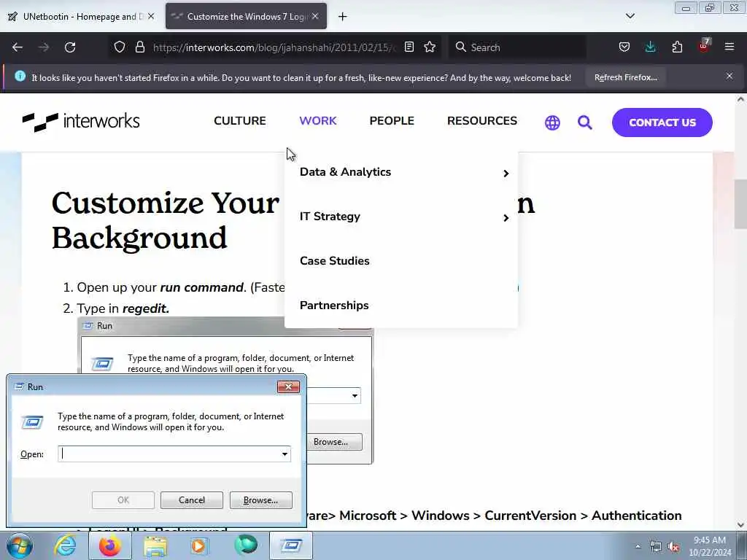Screen dimensions: 747x560
Task: Open Pocket save icon in toolbar
Action: pyautogui.click(x=624, y=47)
